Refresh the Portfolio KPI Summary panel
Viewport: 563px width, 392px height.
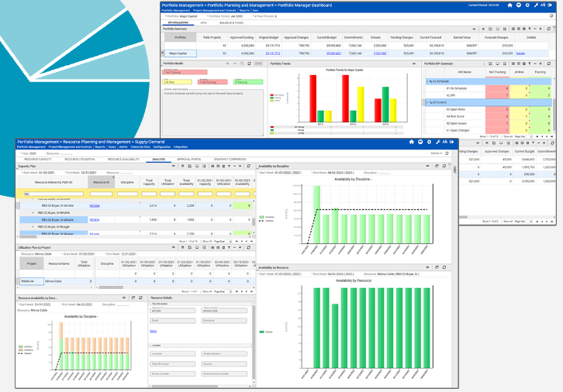[548, 64]
